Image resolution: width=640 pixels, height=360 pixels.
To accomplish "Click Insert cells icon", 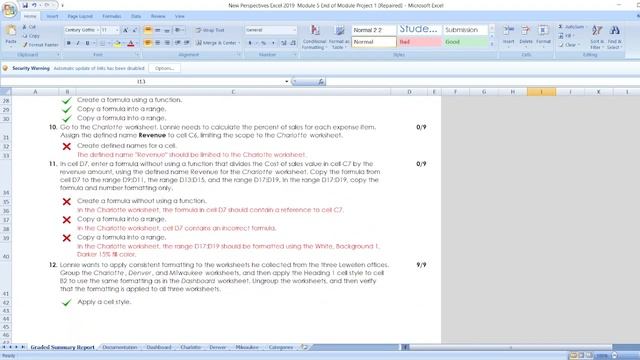I will 509,31.
